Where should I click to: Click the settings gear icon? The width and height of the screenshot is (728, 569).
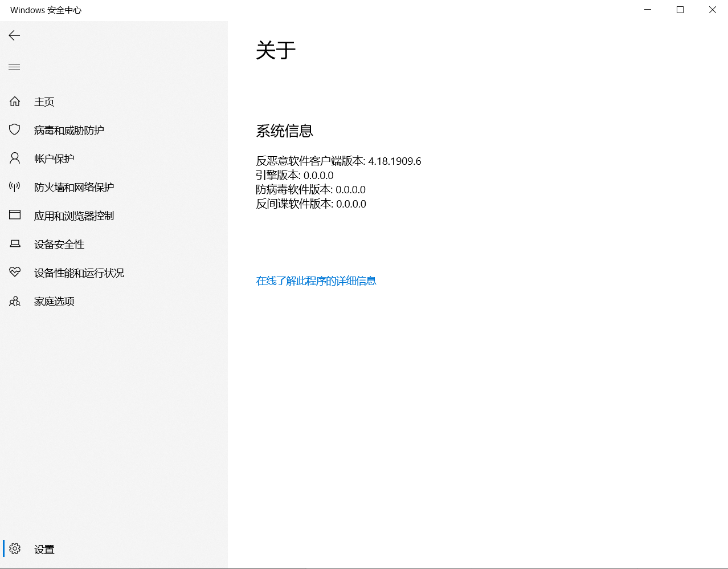pyautogui.click(x=15, y=548)
